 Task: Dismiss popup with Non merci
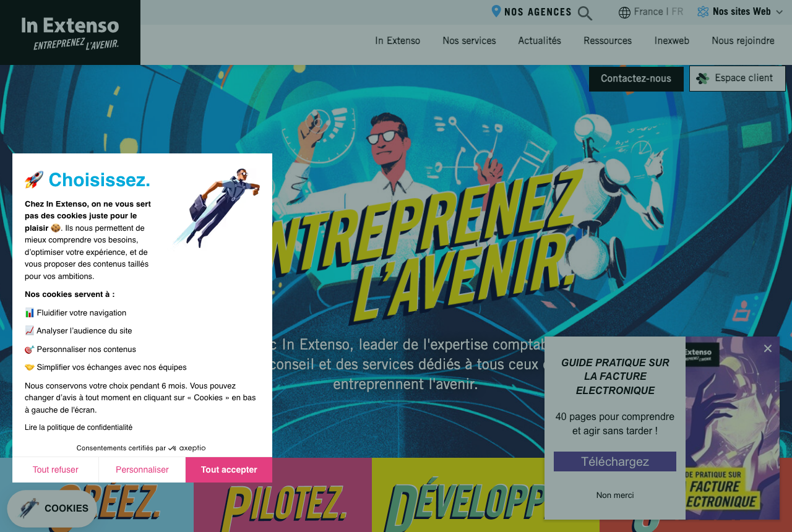pyautogui.click(x=615, y=495)
